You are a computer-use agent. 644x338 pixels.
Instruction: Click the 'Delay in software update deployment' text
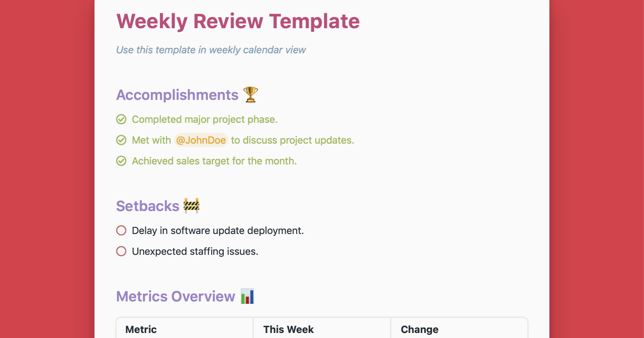(x=218, y=231)
